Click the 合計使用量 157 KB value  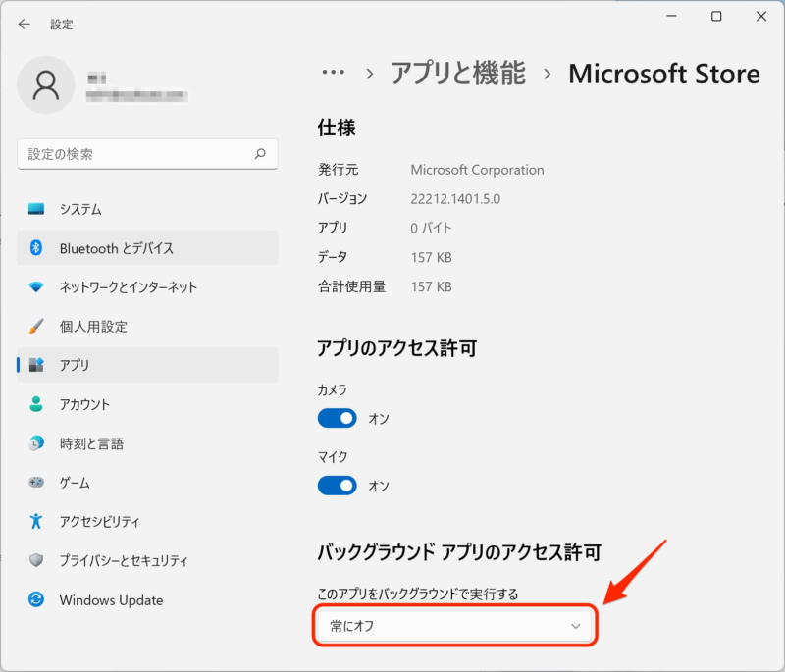[x=431, y=286]
